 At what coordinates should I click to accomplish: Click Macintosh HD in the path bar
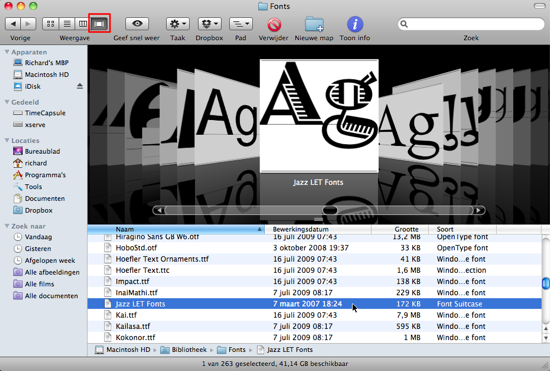[x=123, y=350]
